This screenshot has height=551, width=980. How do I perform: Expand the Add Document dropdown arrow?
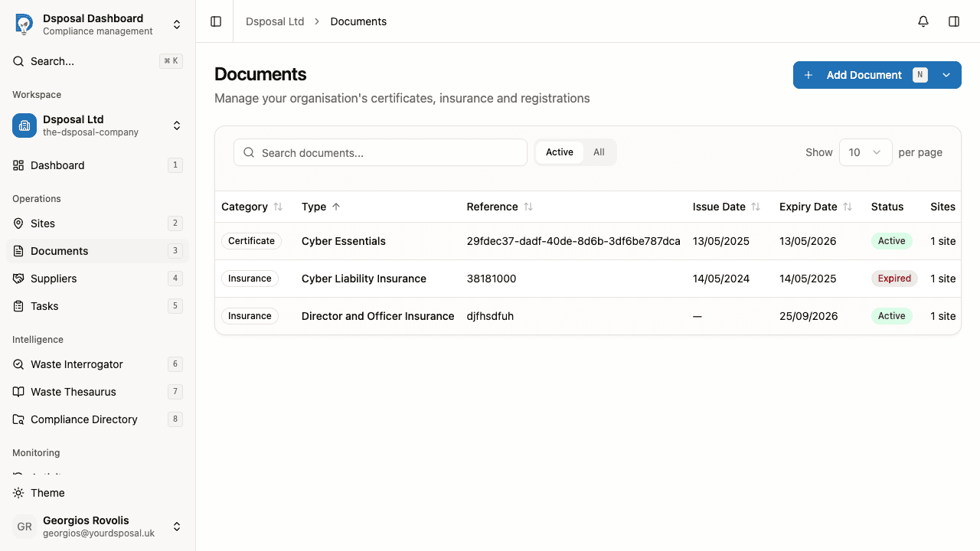click(x=946, y=75)
